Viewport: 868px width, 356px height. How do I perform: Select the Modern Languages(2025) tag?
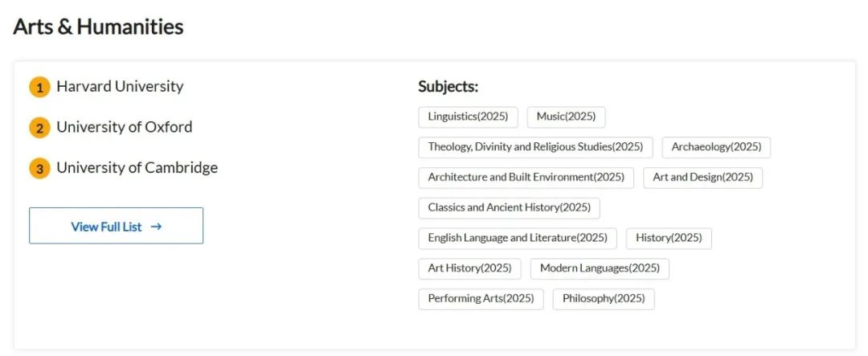click(600, 268)
